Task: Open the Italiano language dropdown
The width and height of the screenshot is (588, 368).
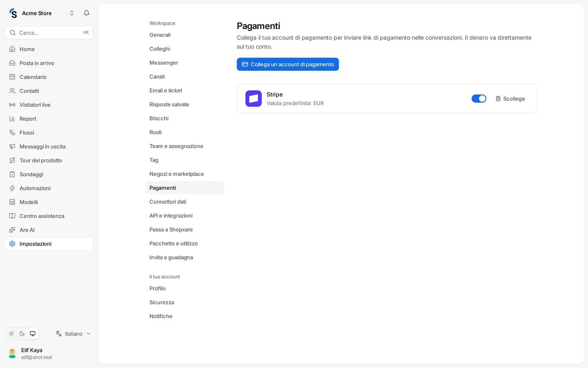Action: pyautogui.click(x=73, y=334)
